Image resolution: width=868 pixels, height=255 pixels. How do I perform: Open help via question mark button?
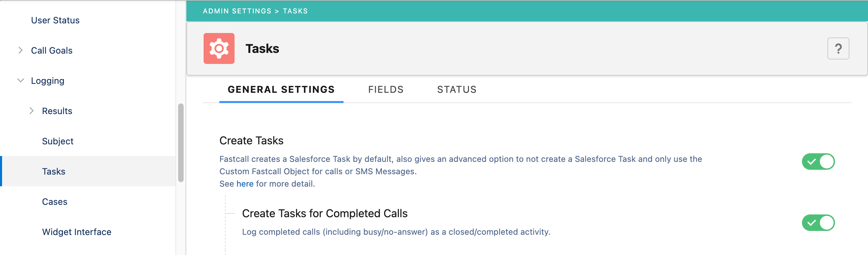[x=838, y=48]
